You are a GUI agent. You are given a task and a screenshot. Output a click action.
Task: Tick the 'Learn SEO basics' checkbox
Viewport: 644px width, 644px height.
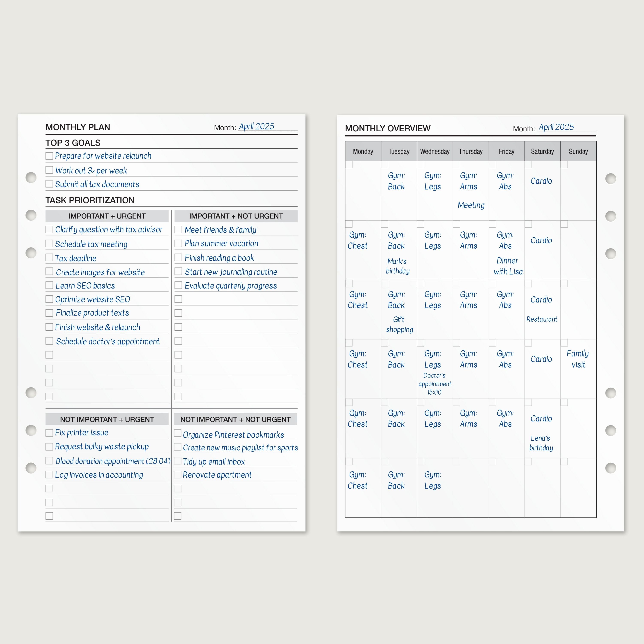coord(49,285)
